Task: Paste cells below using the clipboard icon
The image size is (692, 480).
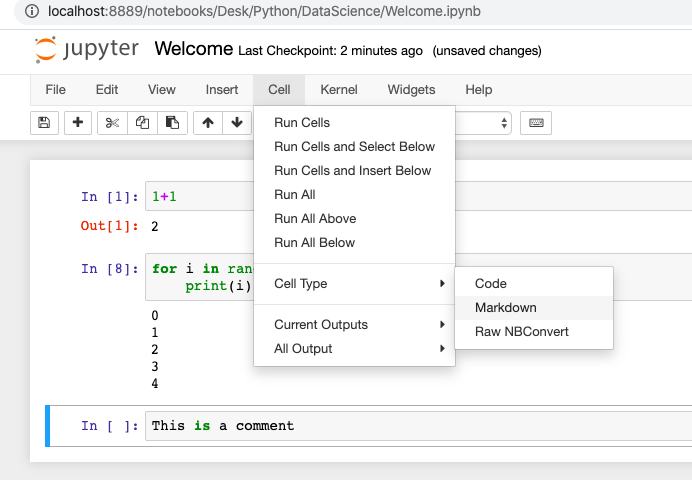Action: tap(172, 123)
